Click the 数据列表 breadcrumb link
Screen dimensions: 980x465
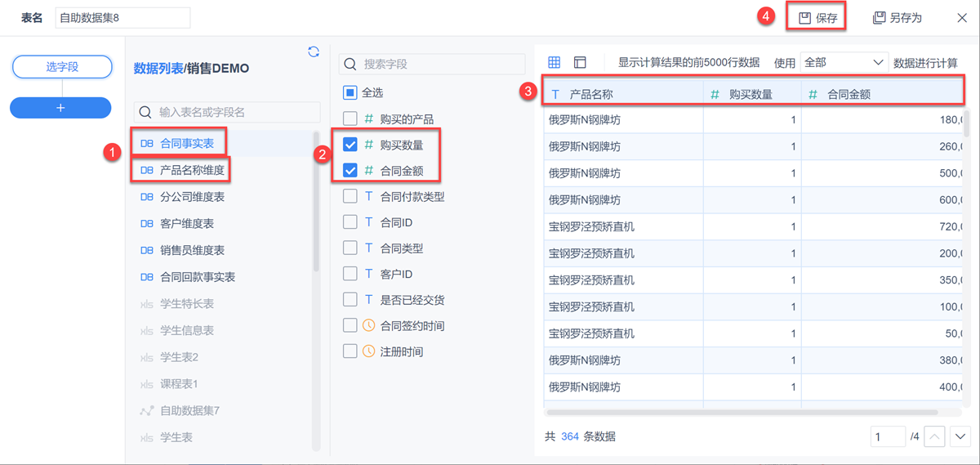point(158,69)
